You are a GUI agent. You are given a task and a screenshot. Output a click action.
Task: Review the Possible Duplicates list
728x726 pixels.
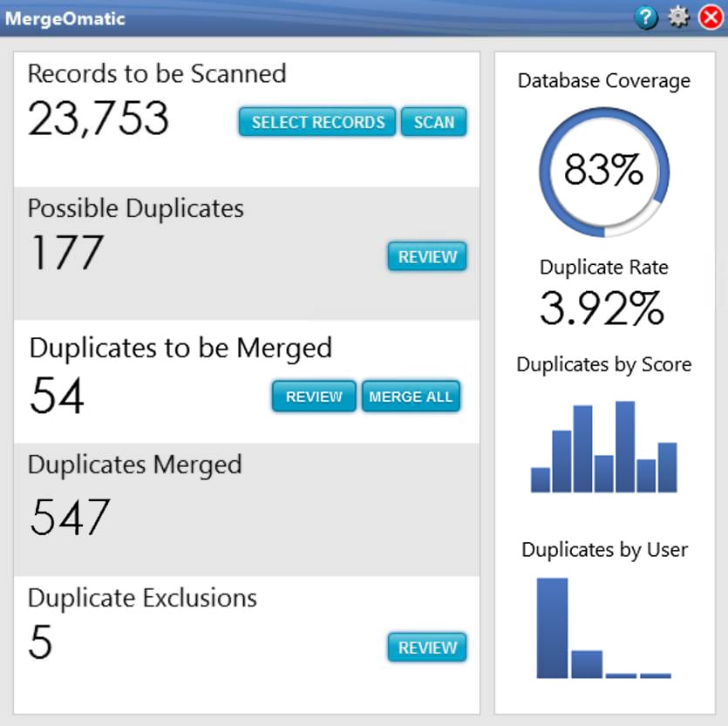tap(426, 256)
